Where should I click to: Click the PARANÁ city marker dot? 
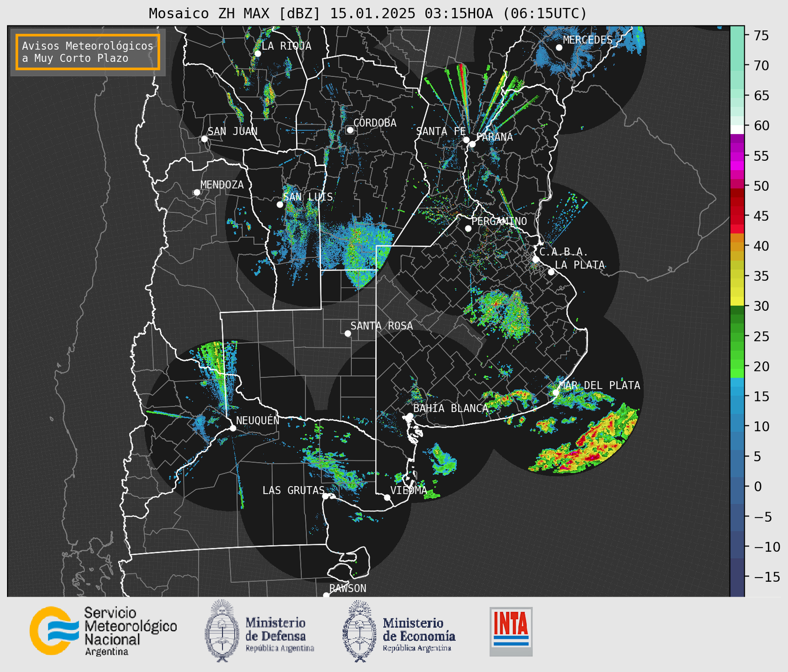(x=472, y=144)
